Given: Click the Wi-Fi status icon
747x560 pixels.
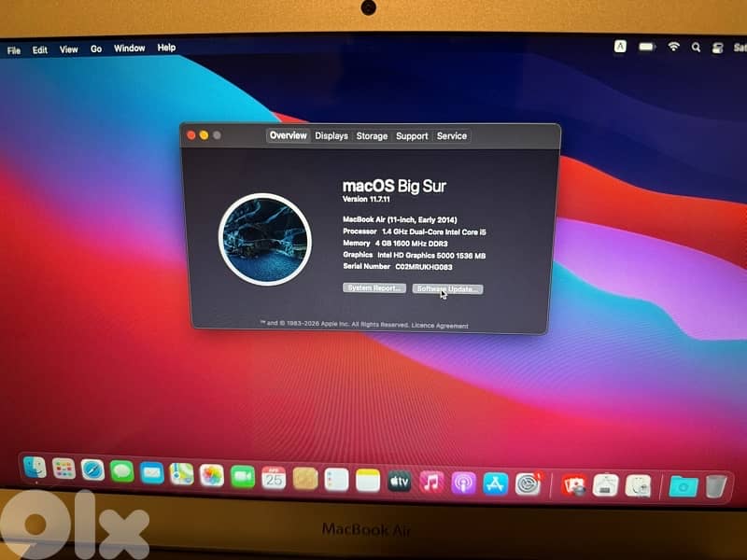Looking at the screenshot, I should [673, 47].
